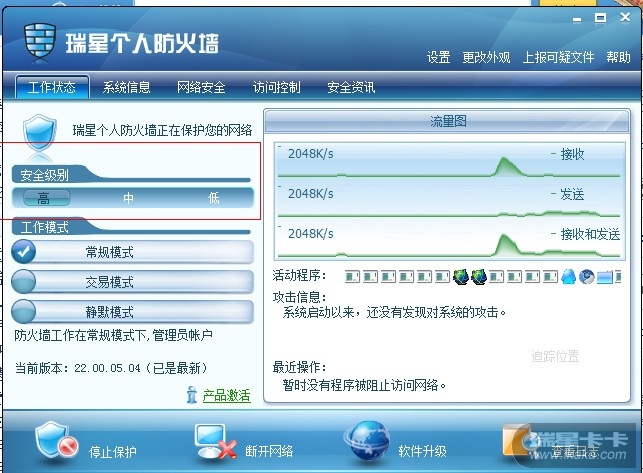
Task: Select program icon just left of QQ penguin
Action: pyautogui.click(x=551, y=277)
